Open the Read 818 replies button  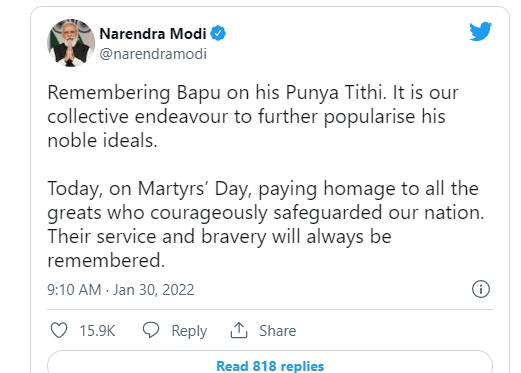[270, 362]
